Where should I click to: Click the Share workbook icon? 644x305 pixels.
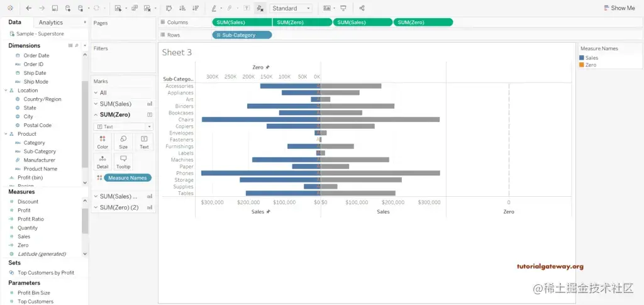tap(362, 8)
